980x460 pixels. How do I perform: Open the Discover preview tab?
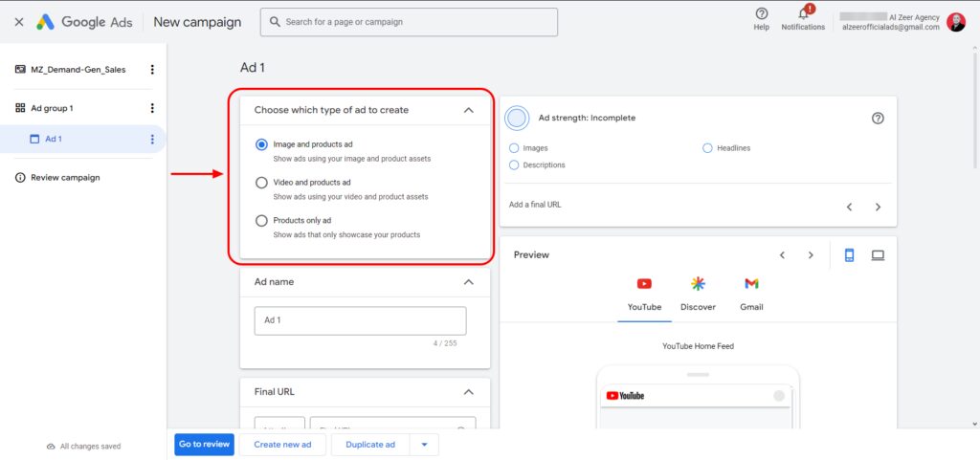coord(698,295)
